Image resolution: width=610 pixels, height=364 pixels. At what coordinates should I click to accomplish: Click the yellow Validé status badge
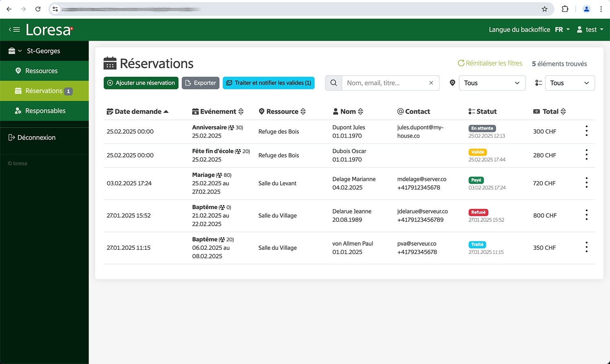477,152
